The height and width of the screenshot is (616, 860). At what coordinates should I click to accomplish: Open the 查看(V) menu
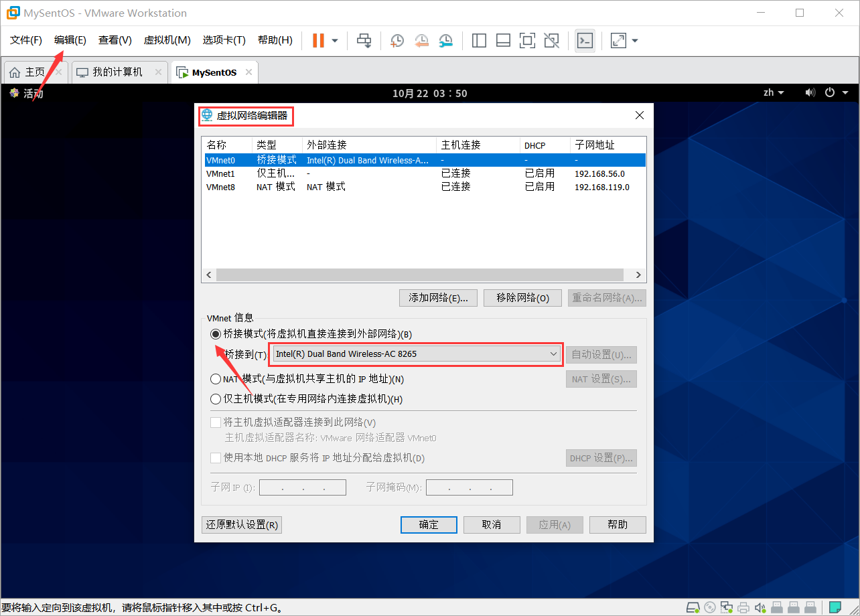click(x=115, y=40)
